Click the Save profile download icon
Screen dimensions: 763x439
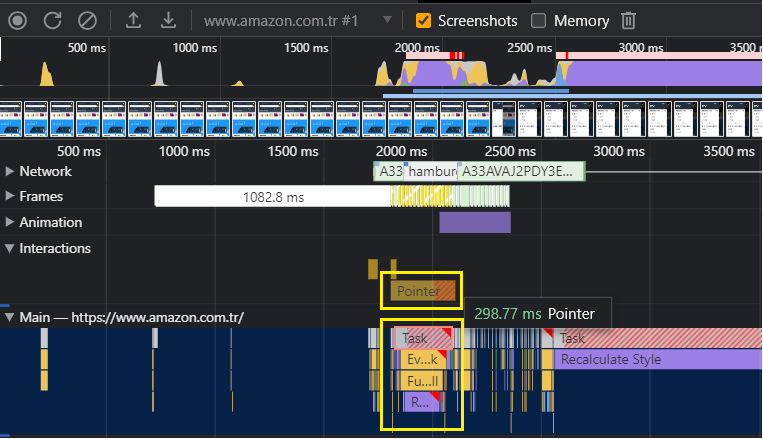[x=168, y=20]
